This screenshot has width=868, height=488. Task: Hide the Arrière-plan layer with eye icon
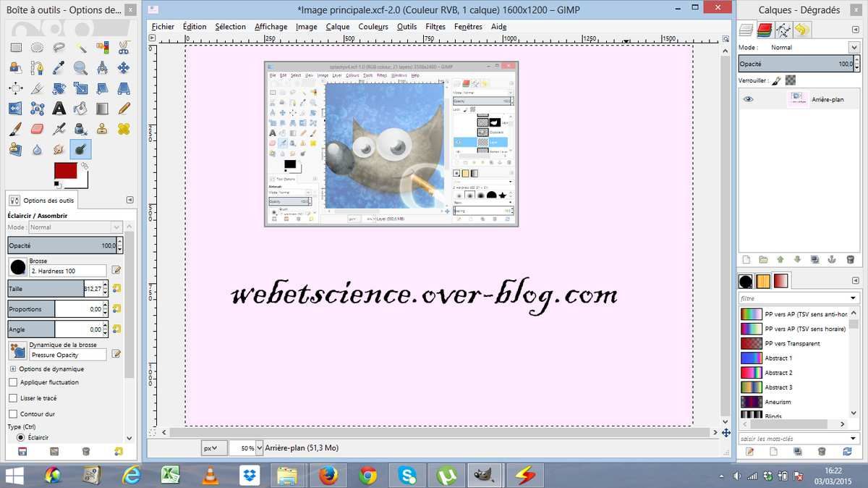748,99
